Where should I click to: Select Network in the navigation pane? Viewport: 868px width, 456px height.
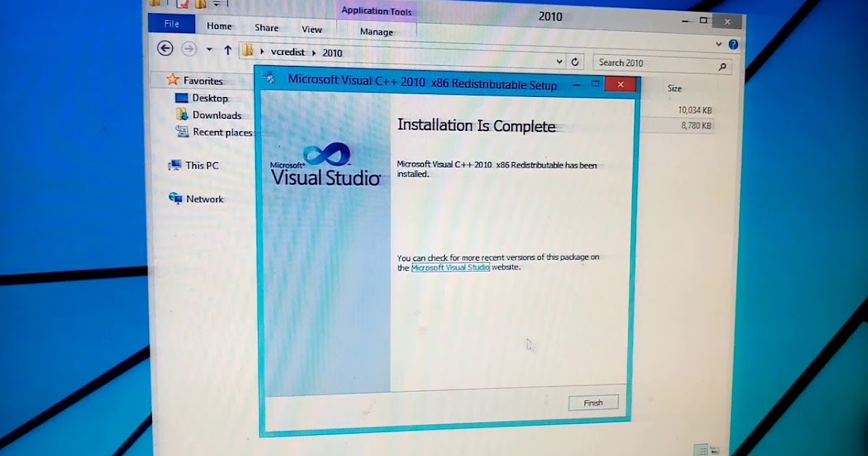tap(205, 199)
